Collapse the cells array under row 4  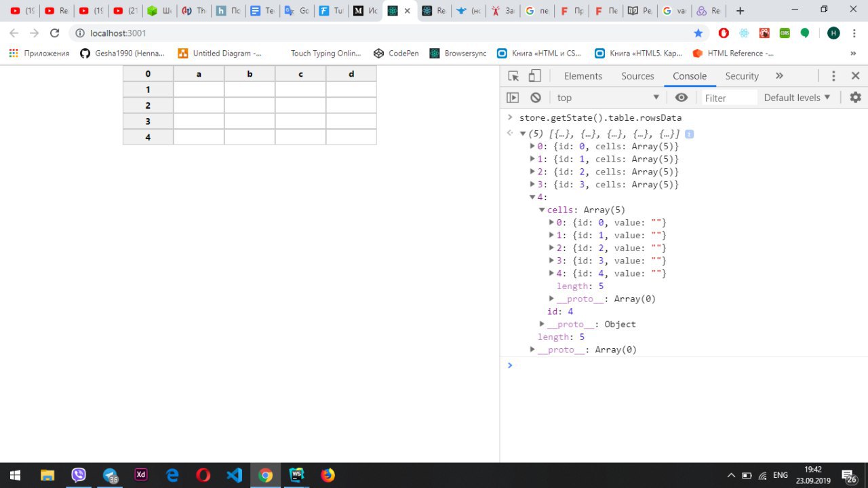[542, 210]
